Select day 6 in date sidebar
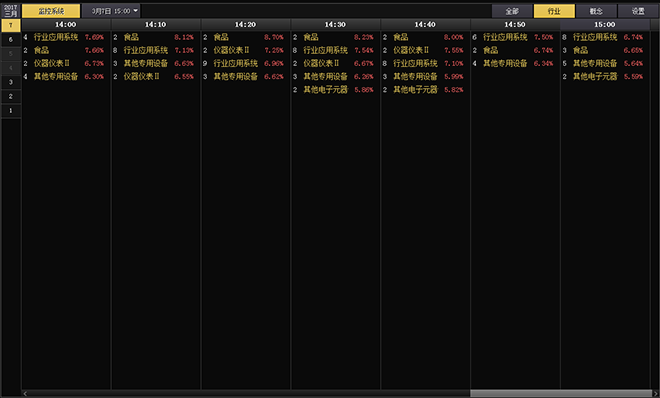This screenshot has width=660, height=398. pos(11,40)
